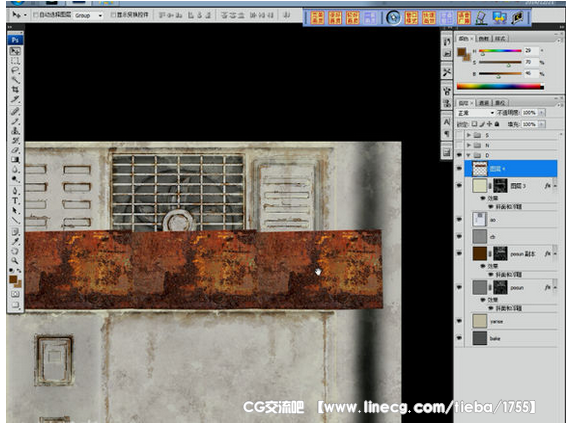Collapse the D layer group
The image size is (568, 424).
click(469, 155)
